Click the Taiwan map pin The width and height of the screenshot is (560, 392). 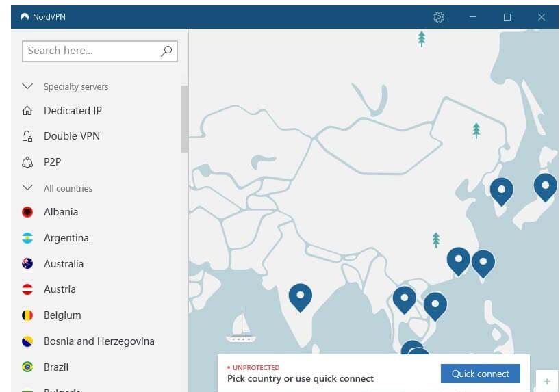483,263
